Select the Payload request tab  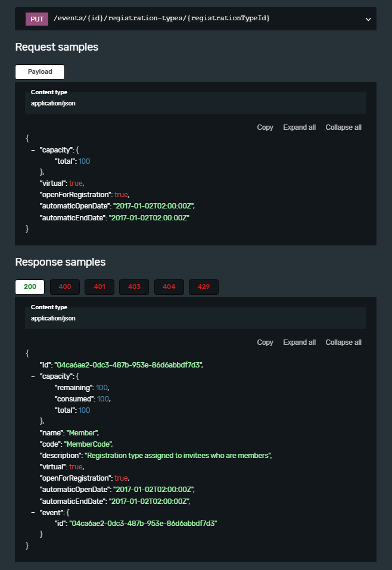pyautogui.click(x=40, y=71)
